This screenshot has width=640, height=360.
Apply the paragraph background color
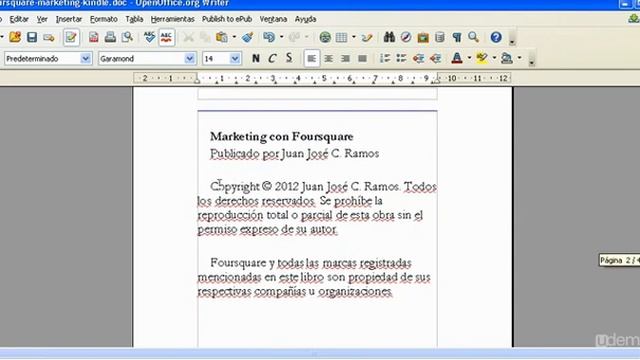(x=507, y=58)
